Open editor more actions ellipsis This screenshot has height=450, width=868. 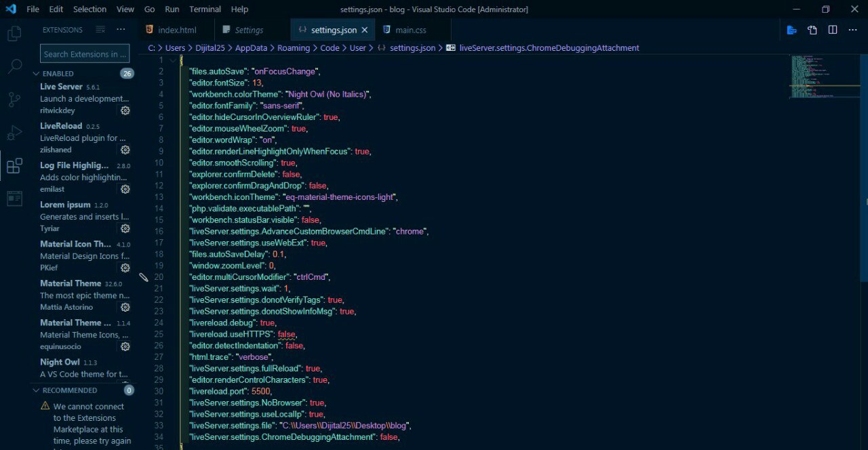click(x=853, y=30)
